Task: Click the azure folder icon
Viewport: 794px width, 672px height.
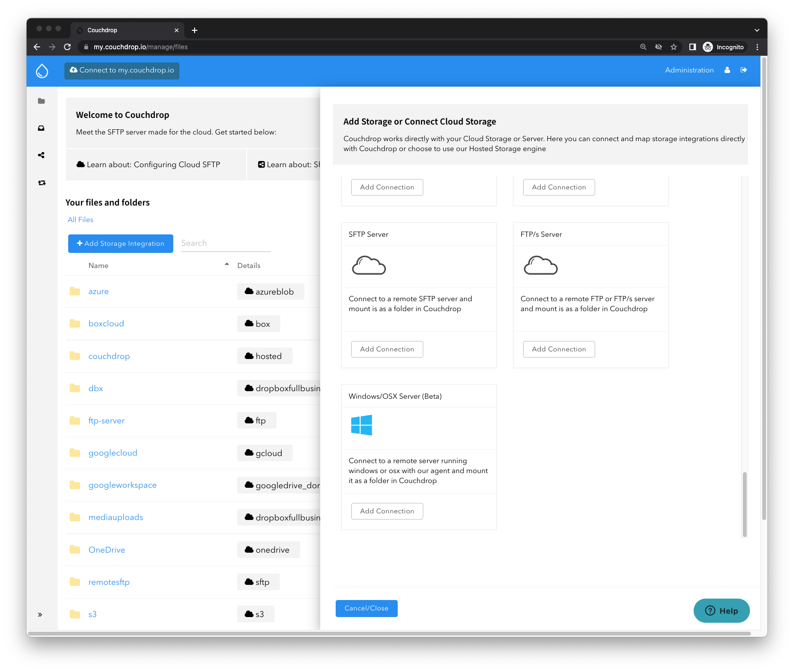Action: click(75, 291)
